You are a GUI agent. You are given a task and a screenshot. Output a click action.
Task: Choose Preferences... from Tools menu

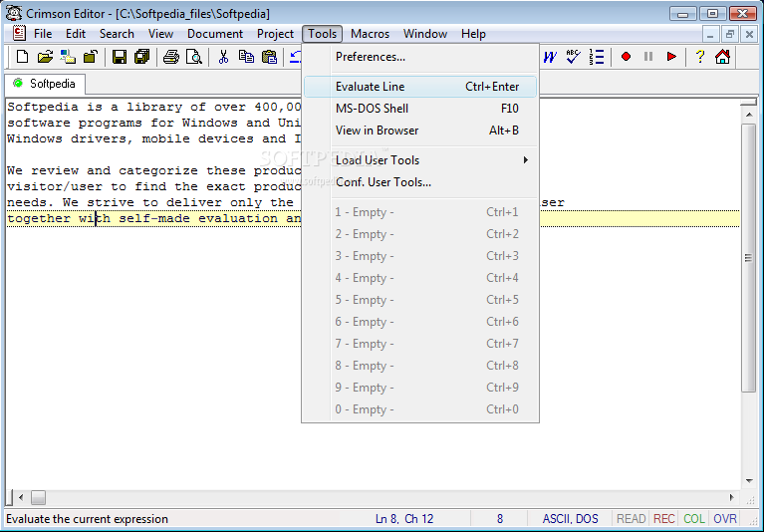420,57
